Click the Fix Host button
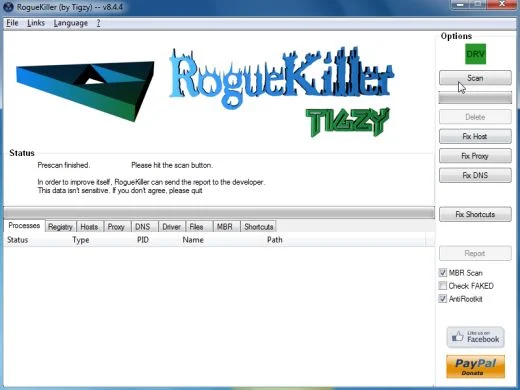The width and height of the screenshot is (520, 390). pos(475,136)
